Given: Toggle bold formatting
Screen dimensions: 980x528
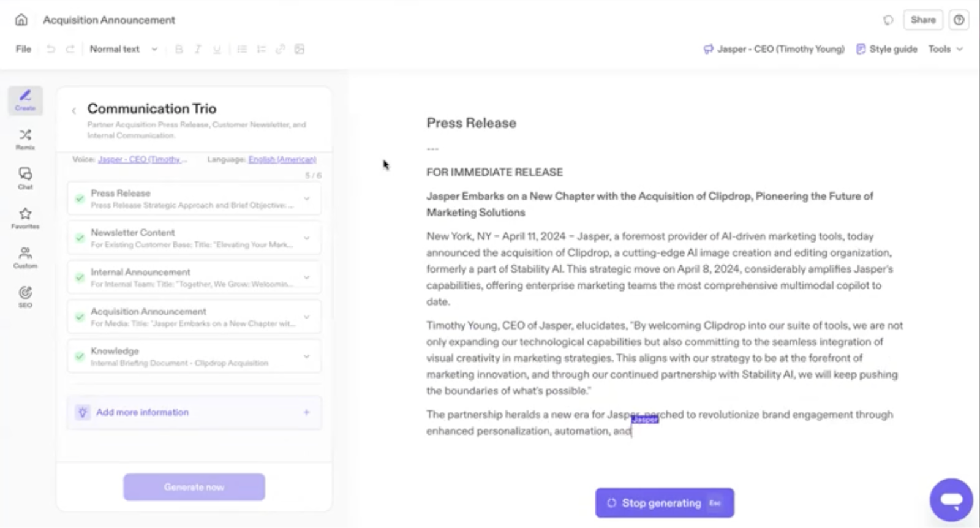Looking at the screenshot, I should tap(179, 49).
